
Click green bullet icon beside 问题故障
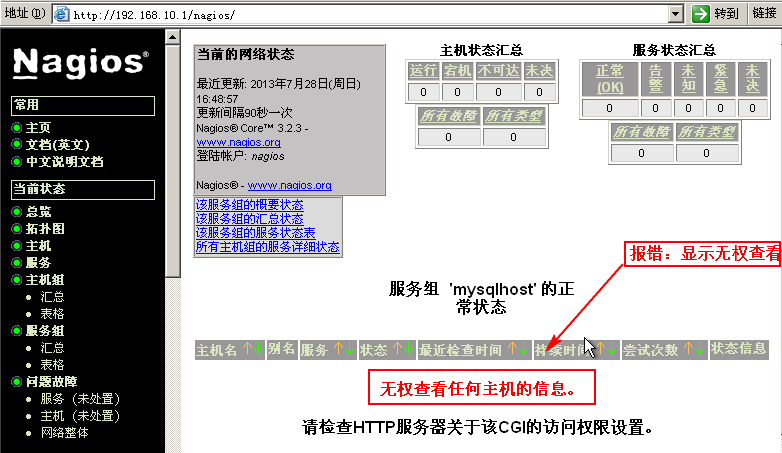[16, 382]
